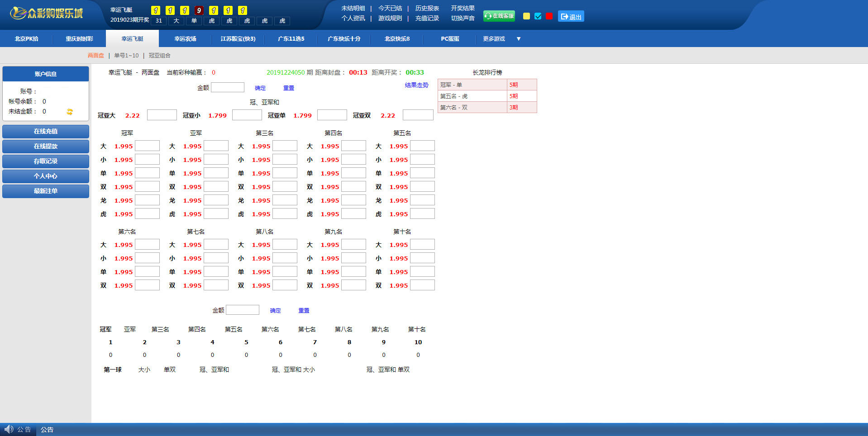Focus the top 金额 input field
This screenshot has width=868, height=436.
(228, 87)
